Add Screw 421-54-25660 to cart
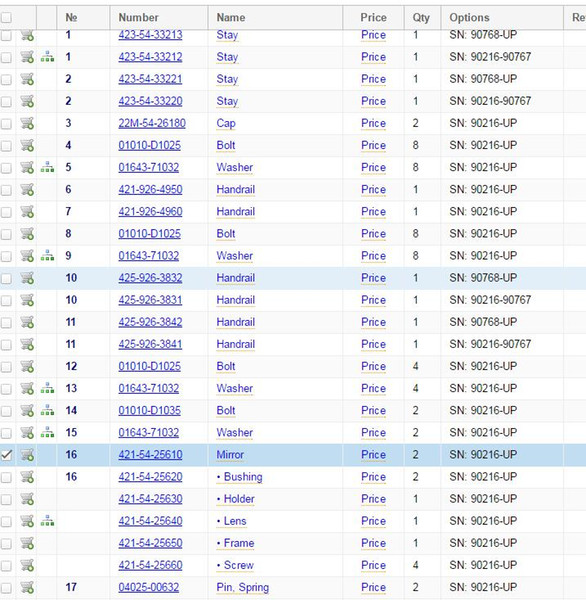The width and height of the screenshot is (586, 600). pos(27,565)
